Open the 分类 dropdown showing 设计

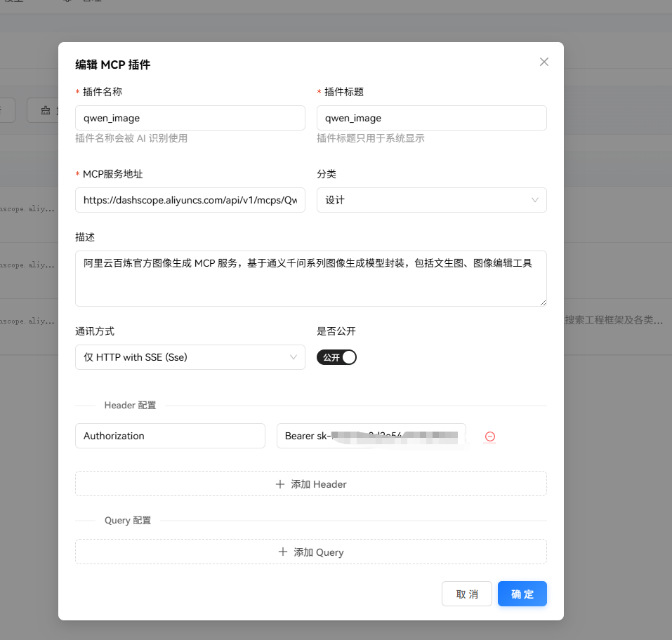point(421,200)
